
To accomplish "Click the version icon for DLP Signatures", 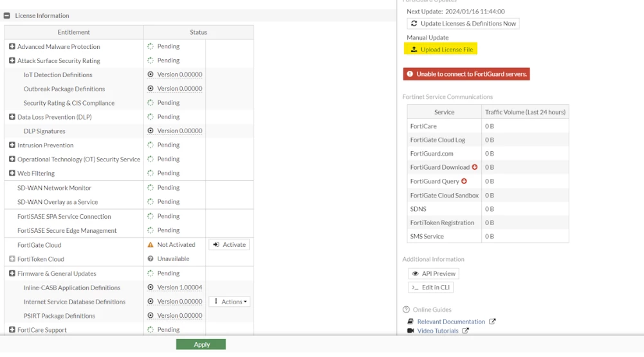I will [x=151, y=131].
